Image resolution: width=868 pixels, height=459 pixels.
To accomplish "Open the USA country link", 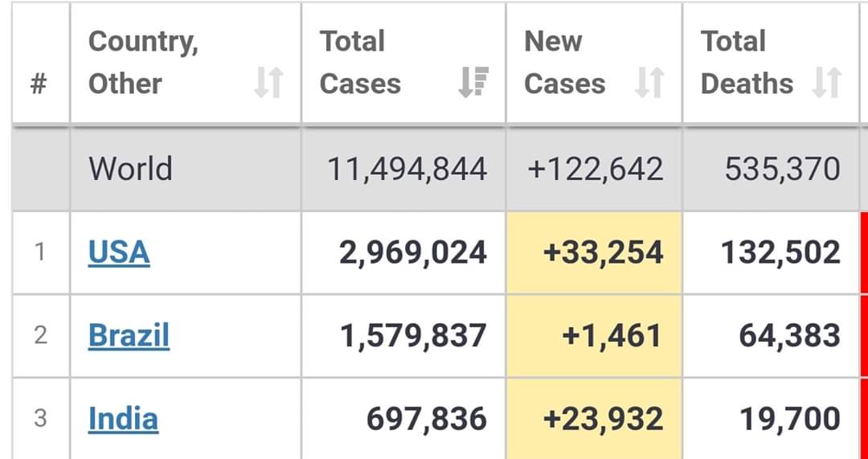I will coord(119,252).
